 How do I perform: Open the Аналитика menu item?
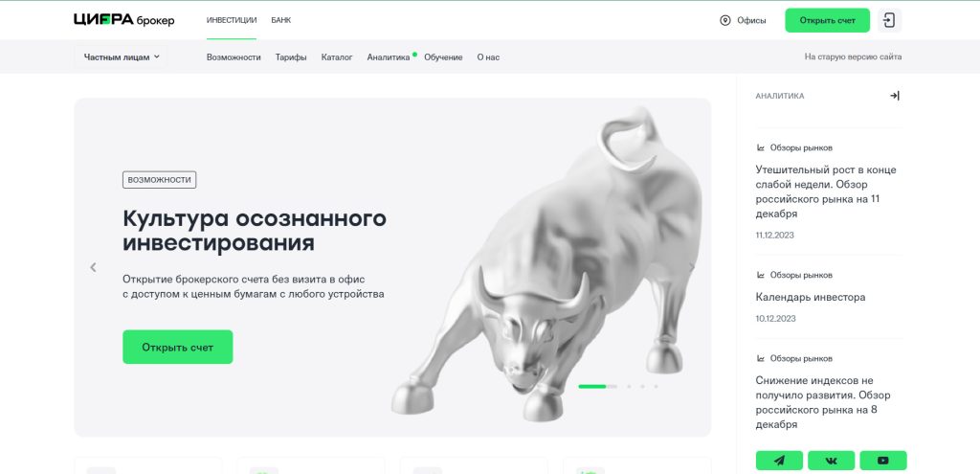pos(389,56)
